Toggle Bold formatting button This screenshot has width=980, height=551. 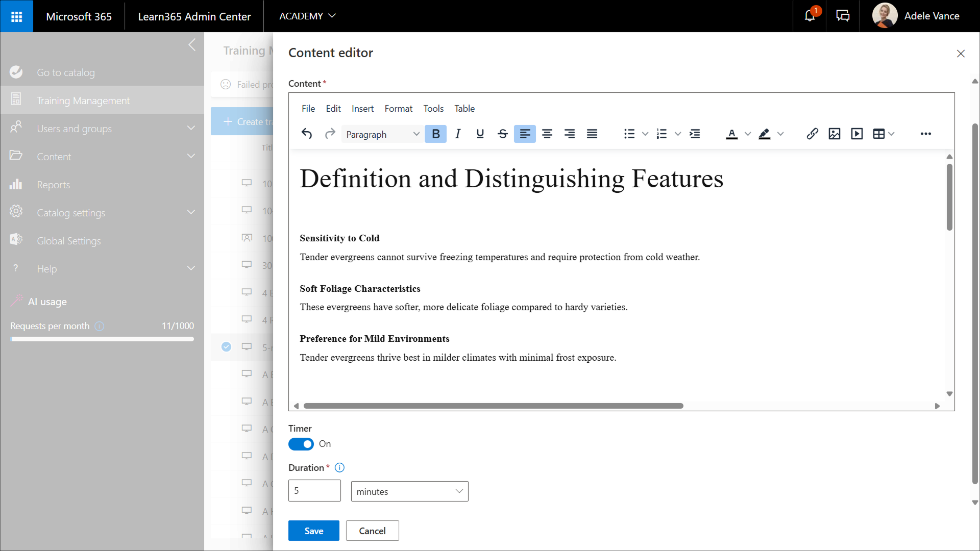pyautogui.click(x=435, y=134)
